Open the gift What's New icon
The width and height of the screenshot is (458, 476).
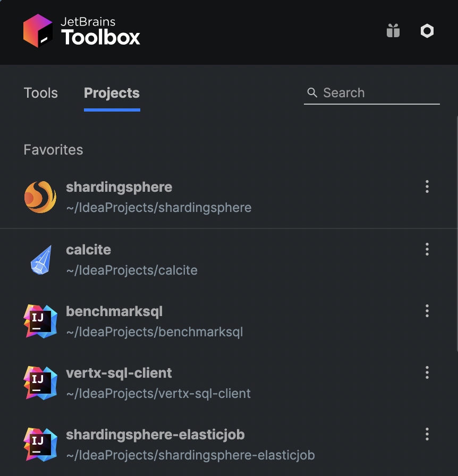[x=393, y=31]
